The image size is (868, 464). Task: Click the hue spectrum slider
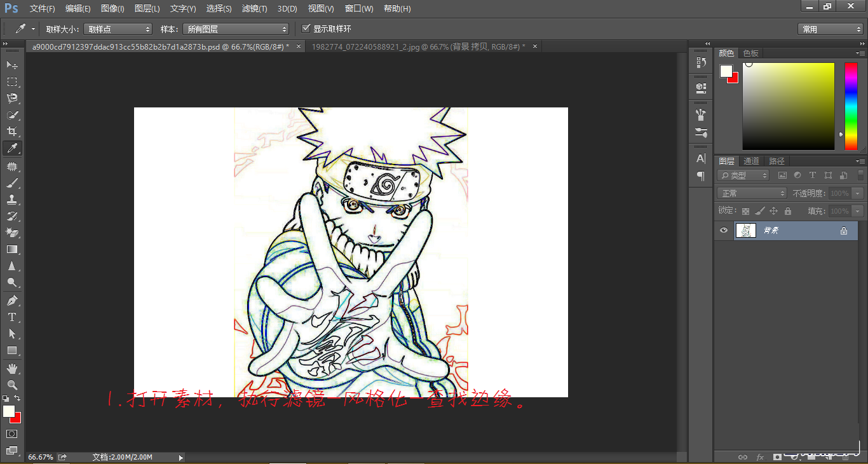850,106
